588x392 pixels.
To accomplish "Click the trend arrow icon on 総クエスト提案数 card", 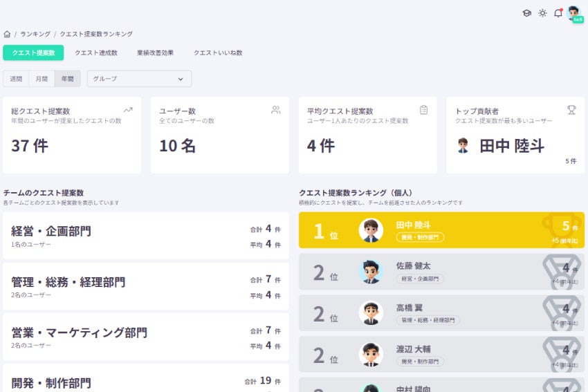I will coord(128,110).
